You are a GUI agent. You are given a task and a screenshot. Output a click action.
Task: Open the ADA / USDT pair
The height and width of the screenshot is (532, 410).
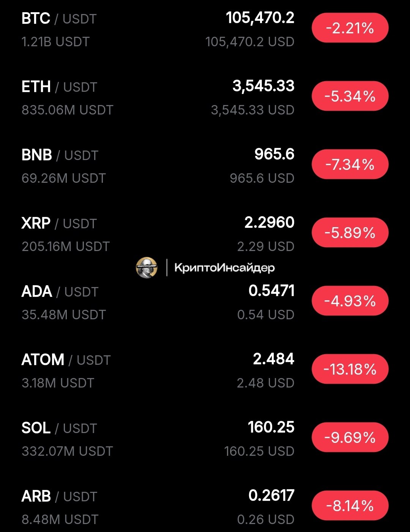click(x=60, y=292)
